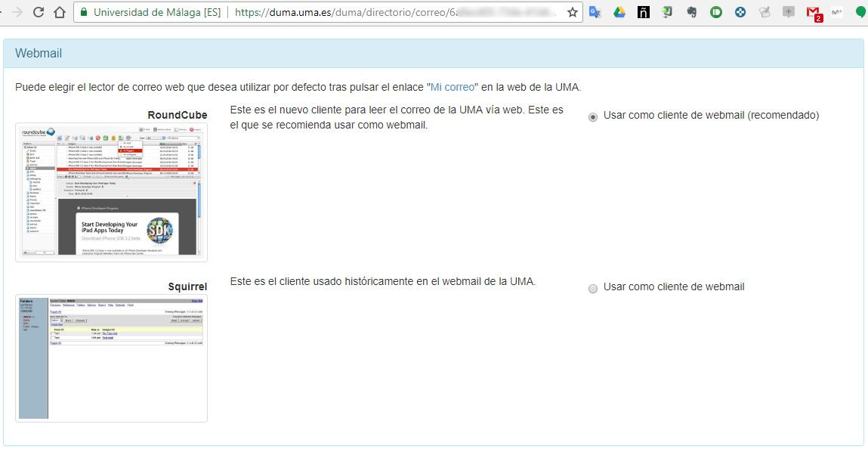Select RoundCube as recommended webmail client
Image resolution: width=868 pixels, height=449 pixels.
tap(593, 116)
